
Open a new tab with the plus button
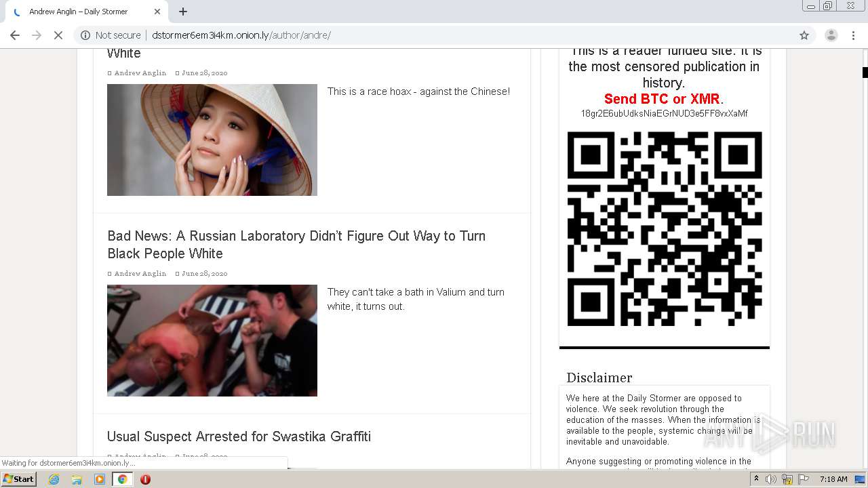coord(183,12)
